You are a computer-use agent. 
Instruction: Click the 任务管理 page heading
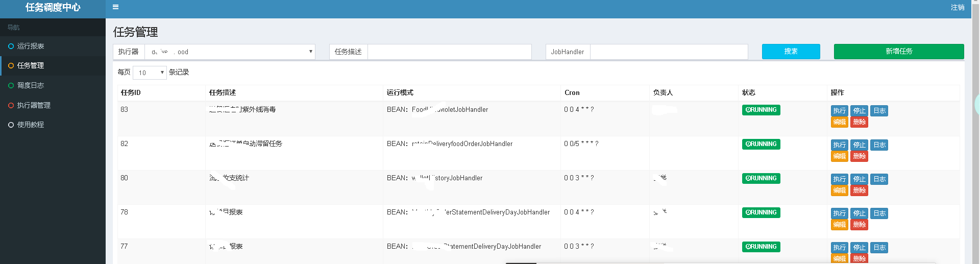point(136,32)
